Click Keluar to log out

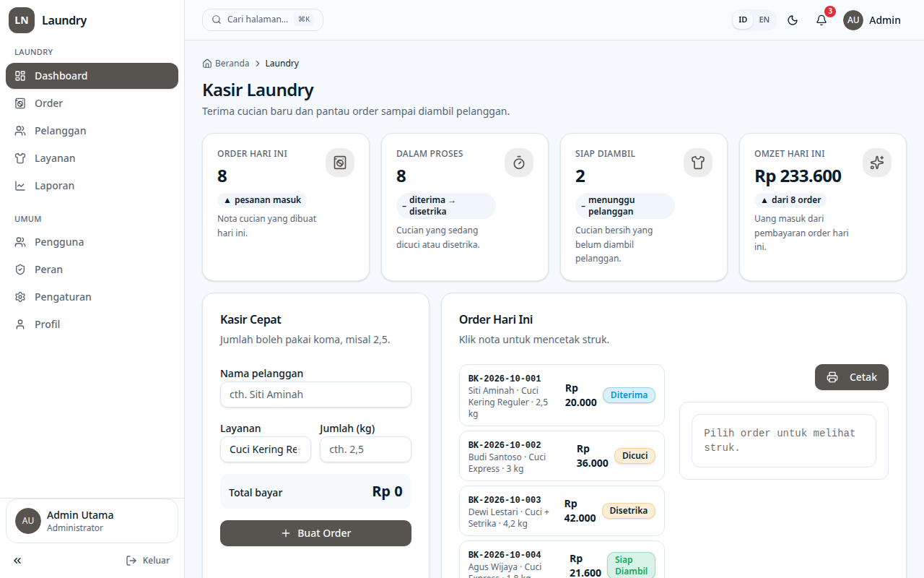coord(148,561)
